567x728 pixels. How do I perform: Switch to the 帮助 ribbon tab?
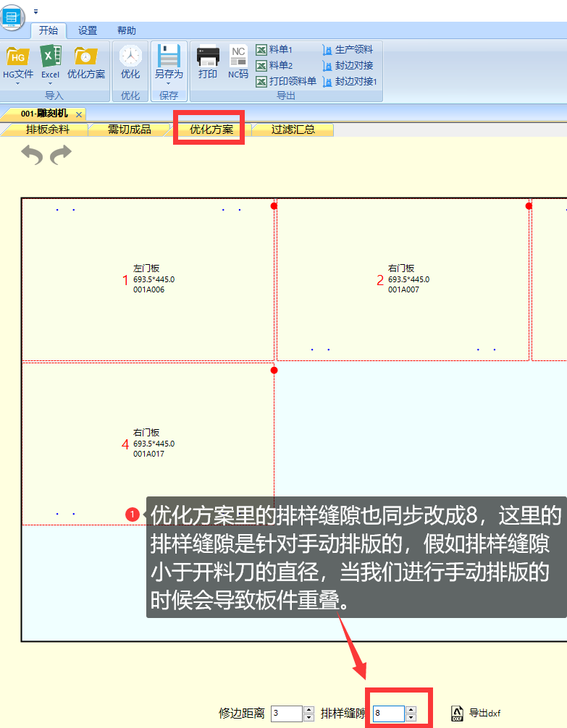[127, 30]
